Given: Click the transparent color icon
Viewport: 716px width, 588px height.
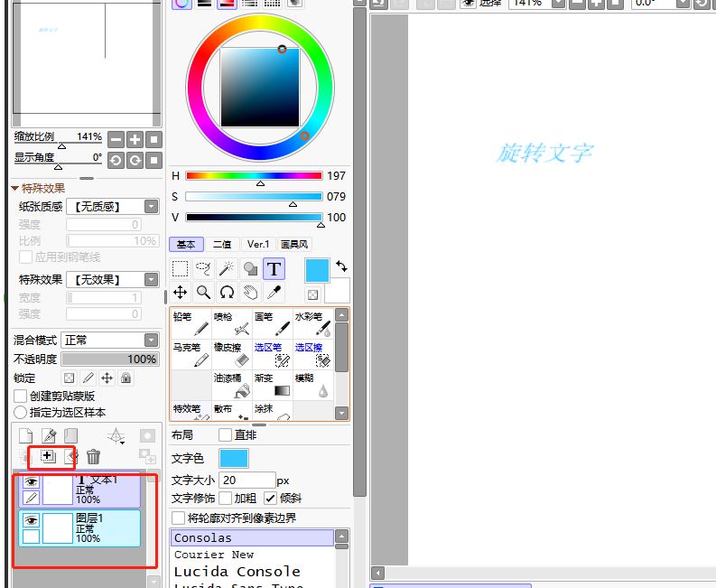Looking at the screenshot, I should [x=312, y=294].
